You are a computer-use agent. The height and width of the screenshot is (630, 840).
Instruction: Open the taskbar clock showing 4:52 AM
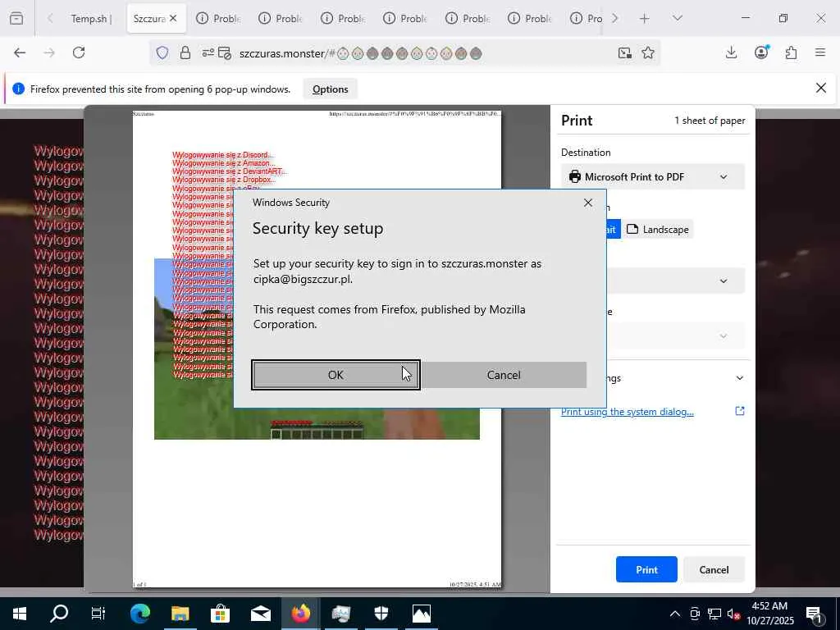(x=769, y=614)
